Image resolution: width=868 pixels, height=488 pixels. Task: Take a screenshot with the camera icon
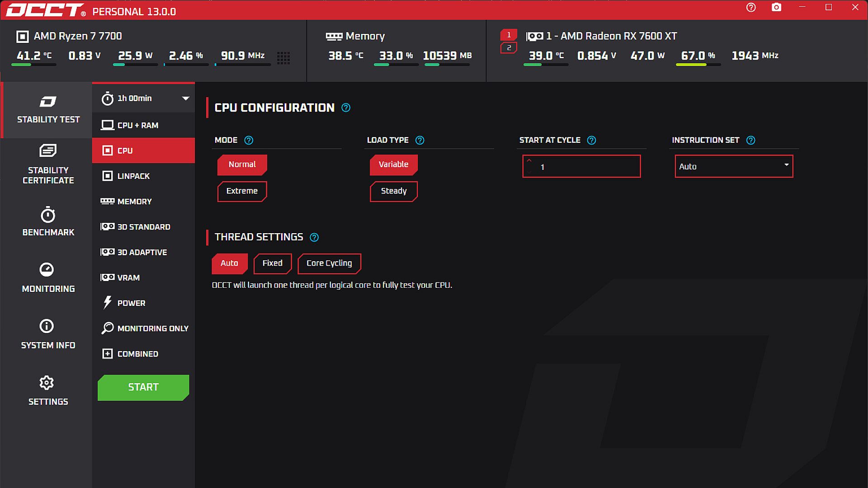tap(776, 7)
